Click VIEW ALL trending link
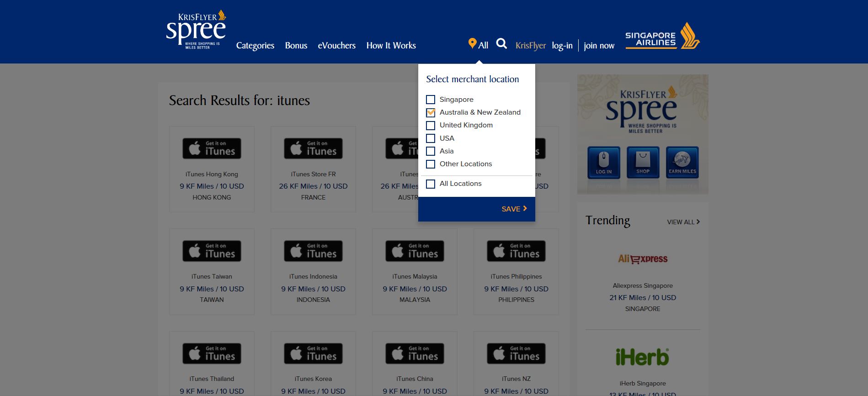 (x=683, y=222)
